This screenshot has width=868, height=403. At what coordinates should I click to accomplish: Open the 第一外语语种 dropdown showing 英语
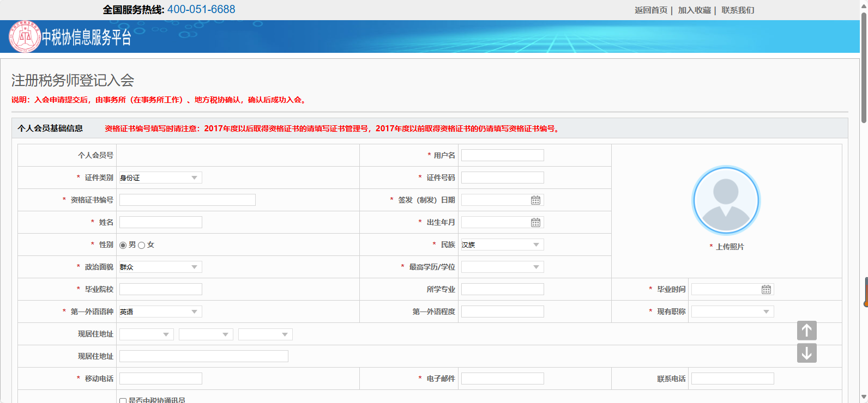point(161,312)
